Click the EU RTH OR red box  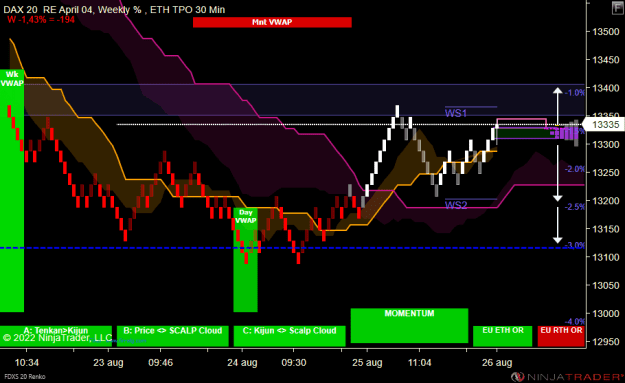[x=561, y=336]
